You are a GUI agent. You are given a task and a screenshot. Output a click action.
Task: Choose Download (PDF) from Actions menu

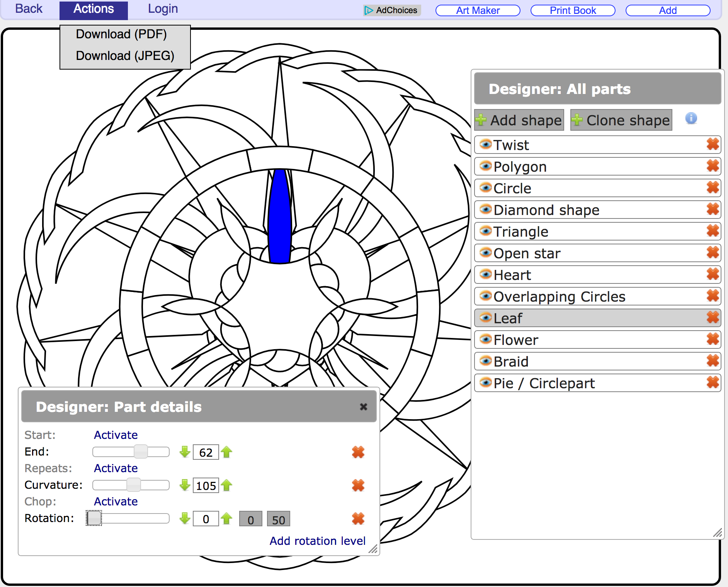(121, 34)
